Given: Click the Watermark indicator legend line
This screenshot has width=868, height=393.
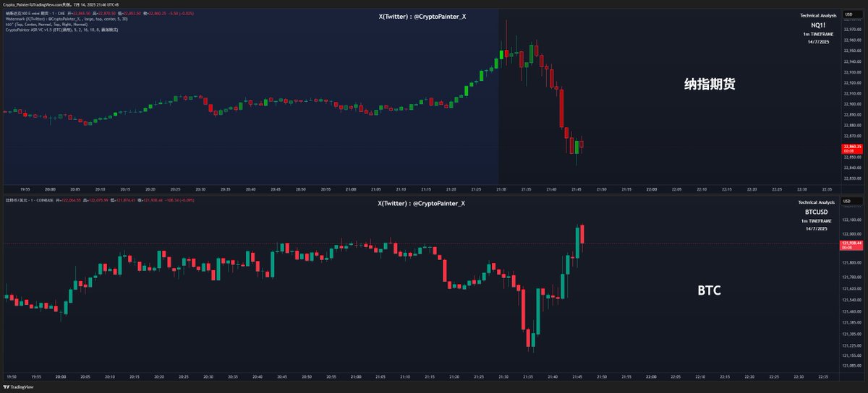Looking at the screenshot, I should click(66, 19).
